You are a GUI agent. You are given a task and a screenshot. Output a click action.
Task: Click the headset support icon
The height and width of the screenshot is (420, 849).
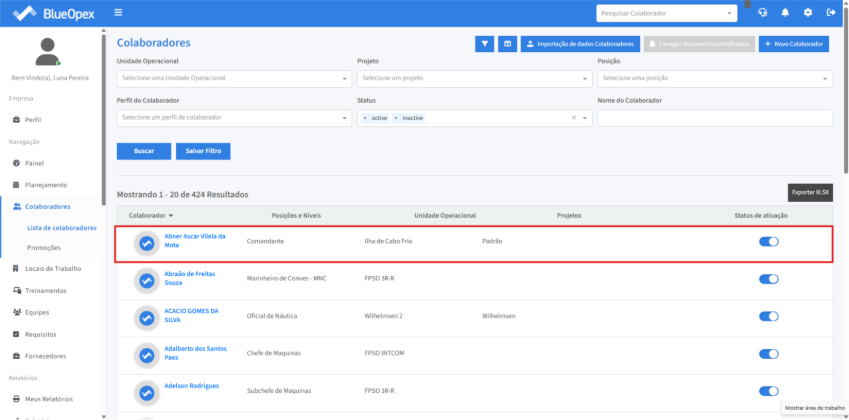[x=763, y=13]
